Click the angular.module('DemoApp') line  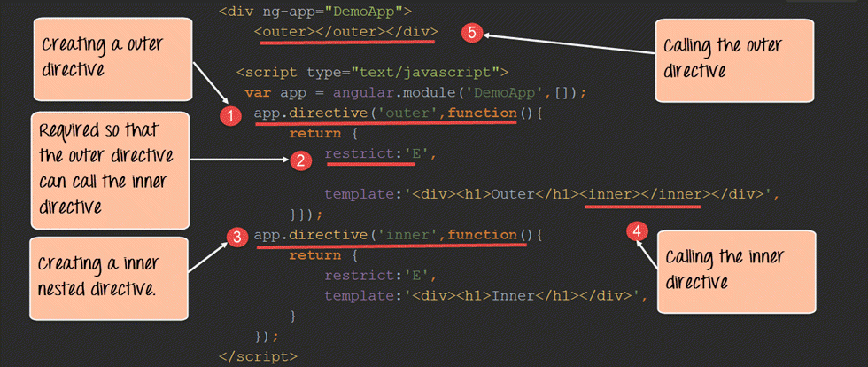416,92
